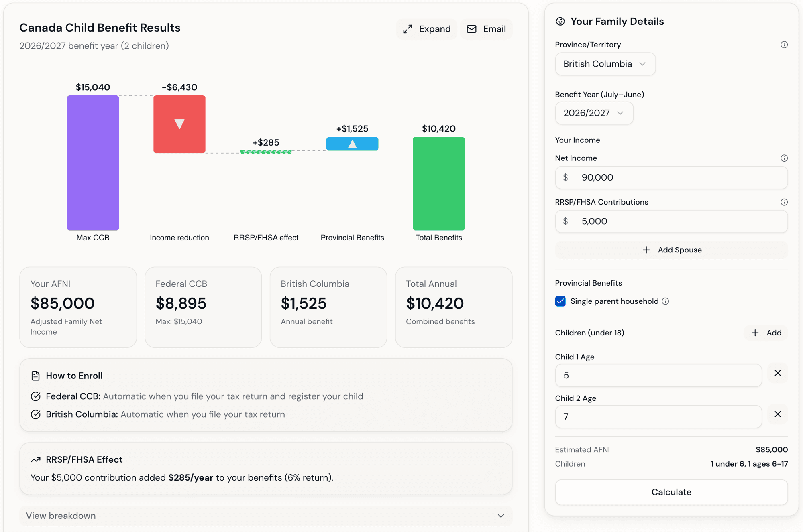Click the Net Income info icon
This screenshot has width=803, height=532.
coord(784,158)
